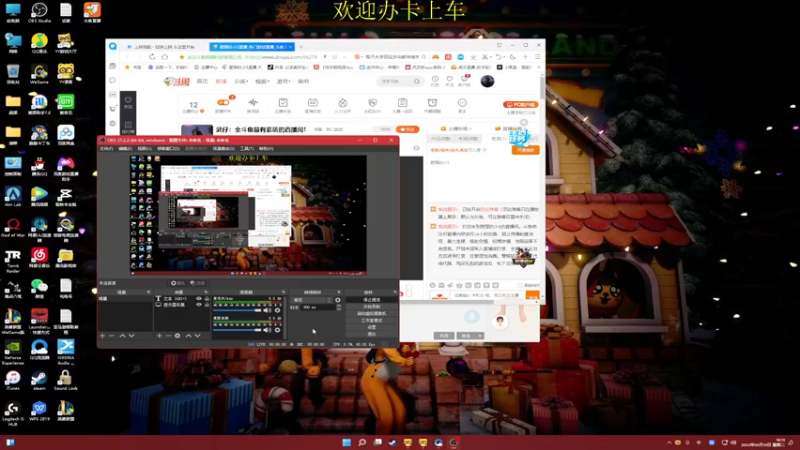Click 首页 in Douyu navigation
The height and width of the screenshot is (450, 800).
click(203, 82)
